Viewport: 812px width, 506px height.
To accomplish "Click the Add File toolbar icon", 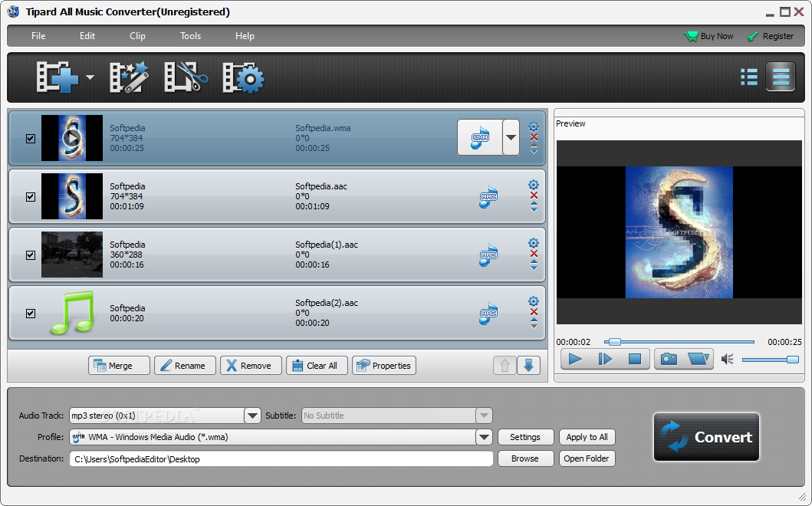I will tap(57, 77).
